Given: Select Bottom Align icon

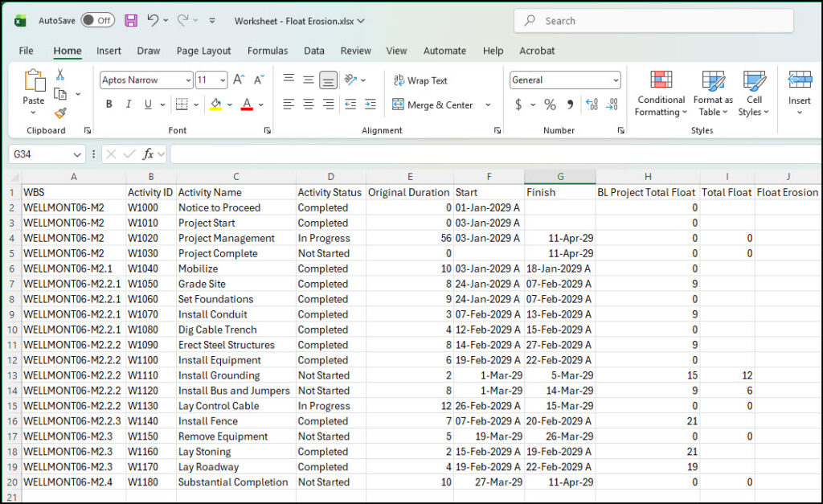Looking at the screenshot, I should click(x=329, y=80).
